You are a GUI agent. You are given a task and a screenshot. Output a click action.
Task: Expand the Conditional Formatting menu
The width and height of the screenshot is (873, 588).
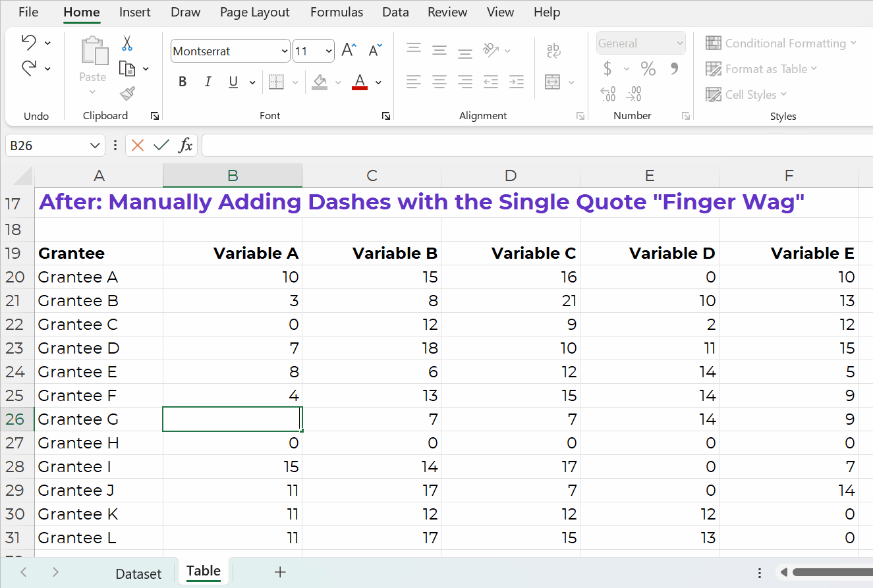(781, 43)
